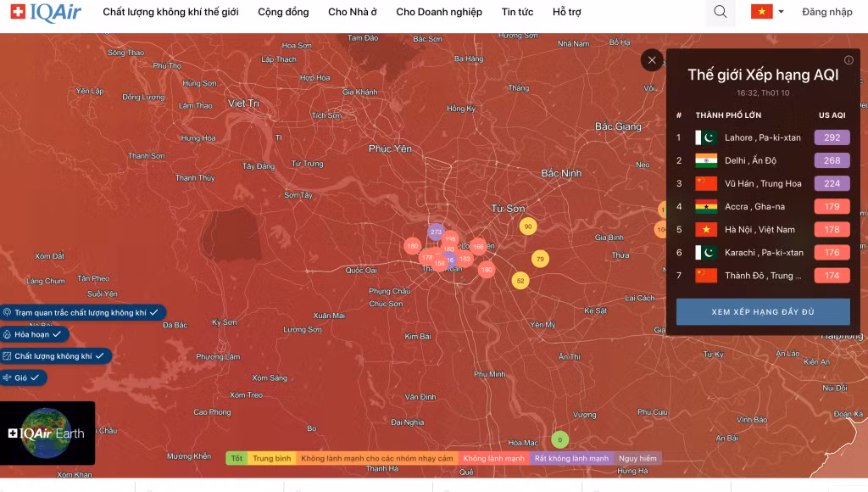Click the Vietnam flag beside Hà Nội

(x=706, y=229)
